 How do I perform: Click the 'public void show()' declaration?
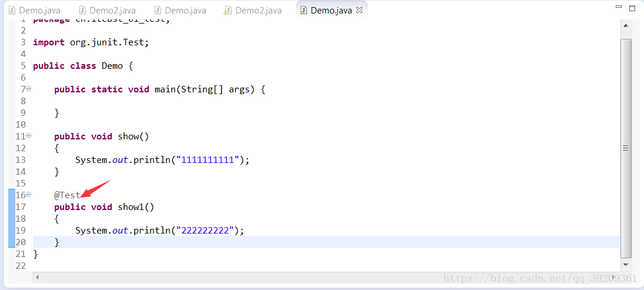(x=101, y=136)
